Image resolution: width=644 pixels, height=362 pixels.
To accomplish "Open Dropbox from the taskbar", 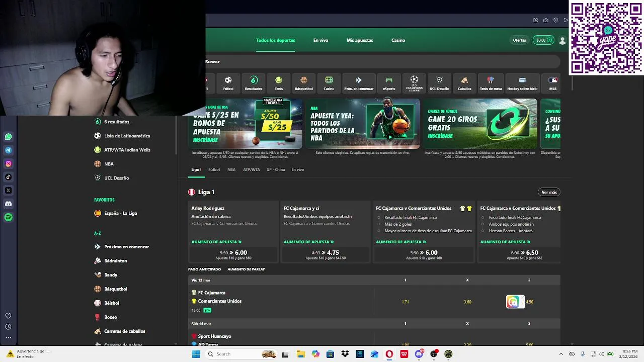I will click(x=345, y=354).
